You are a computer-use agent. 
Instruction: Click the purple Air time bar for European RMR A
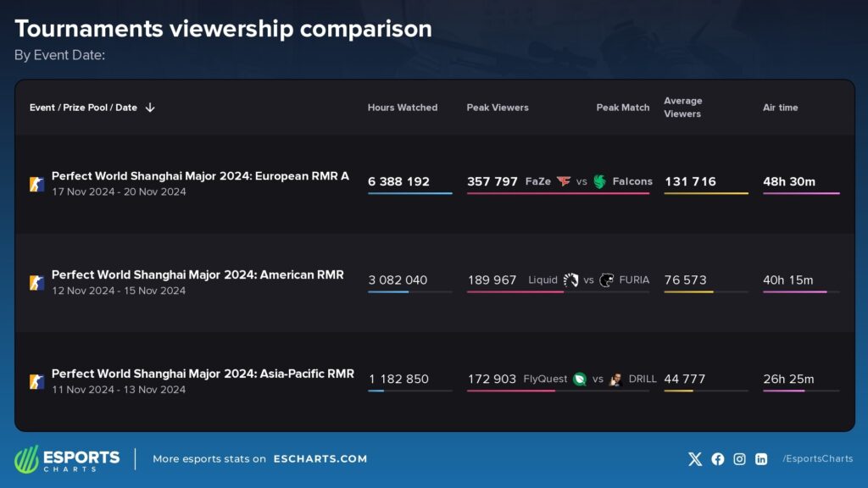(x=802, y=193)
